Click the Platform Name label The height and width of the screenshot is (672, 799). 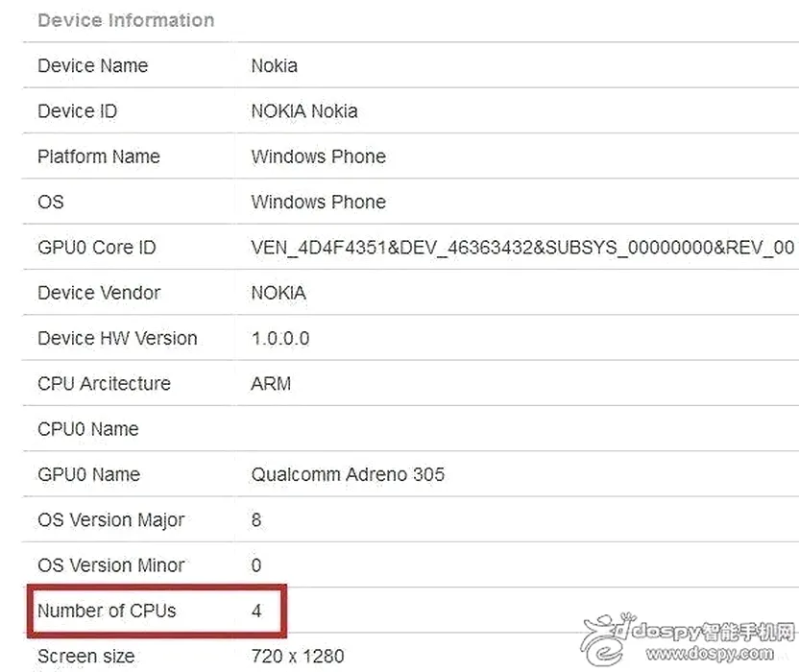(99, 156)
